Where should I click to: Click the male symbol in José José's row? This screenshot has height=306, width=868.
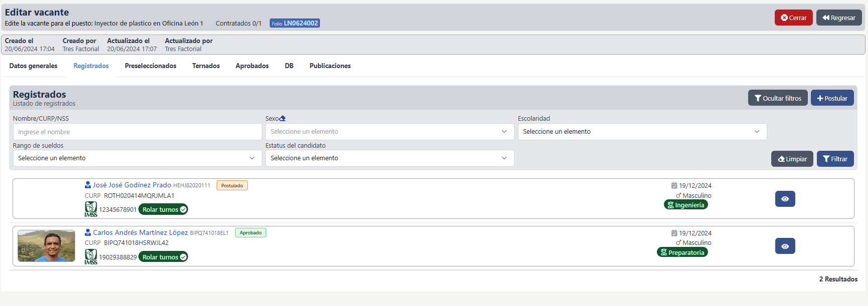pos(678,195)
